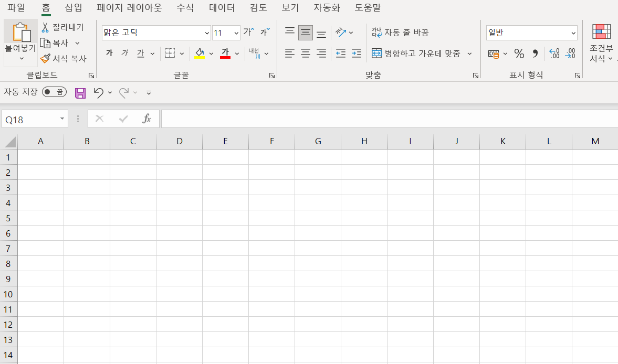Click the 복사 (Copy) button
Screen dimensions: 618x364
(x=58, y=43)
